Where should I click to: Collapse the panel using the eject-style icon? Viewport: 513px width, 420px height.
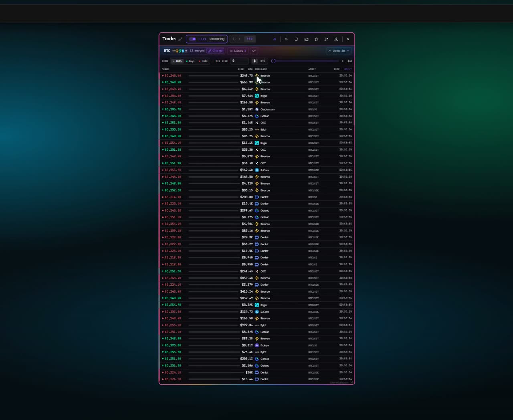coord(286,39)
